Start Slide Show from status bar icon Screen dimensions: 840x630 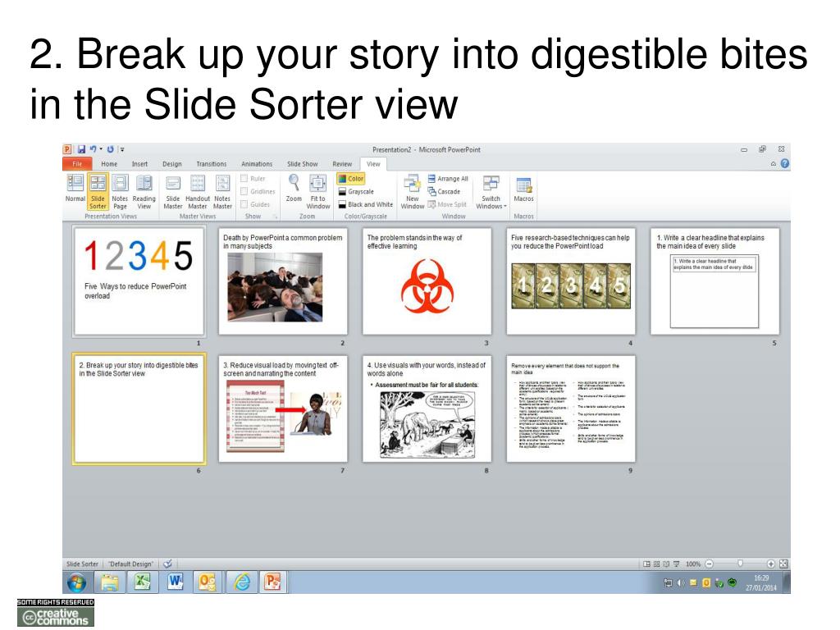677,564
